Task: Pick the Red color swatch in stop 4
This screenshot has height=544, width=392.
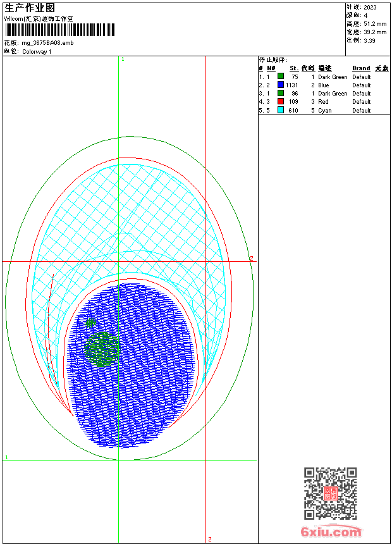Action: 281,101
